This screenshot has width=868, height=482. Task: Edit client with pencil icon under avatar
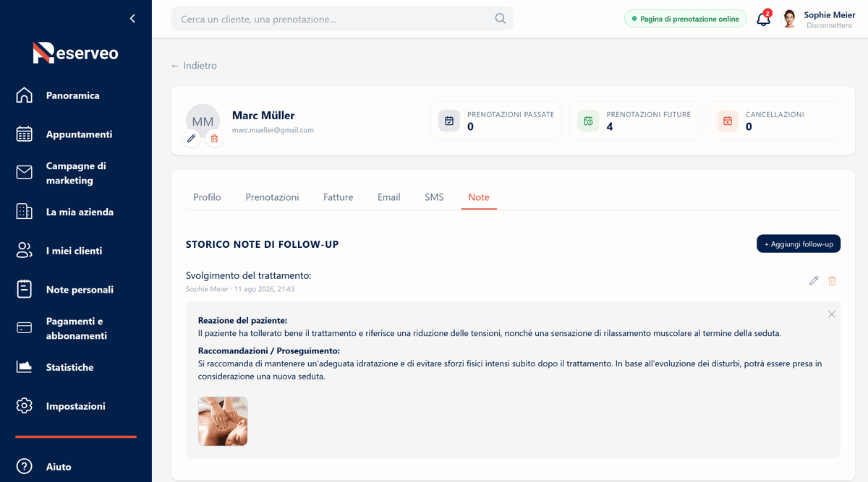tap(192, 138)
